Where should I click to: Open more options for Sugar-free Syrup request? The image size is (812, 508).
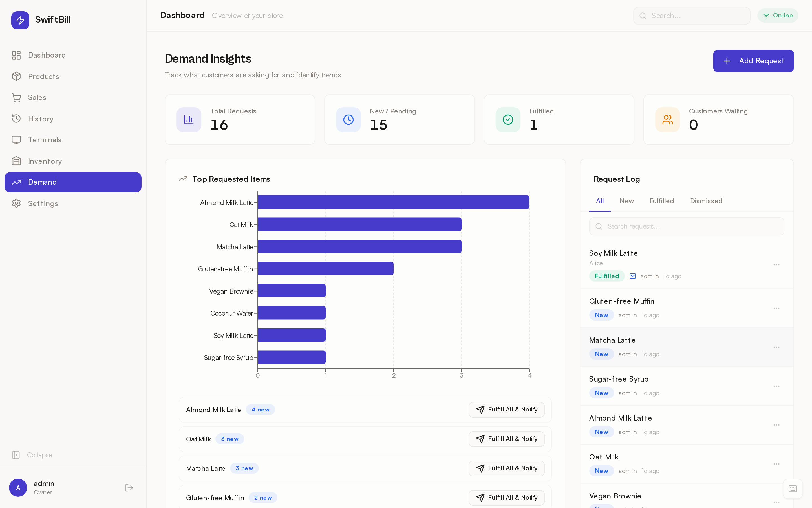[776, 386]
